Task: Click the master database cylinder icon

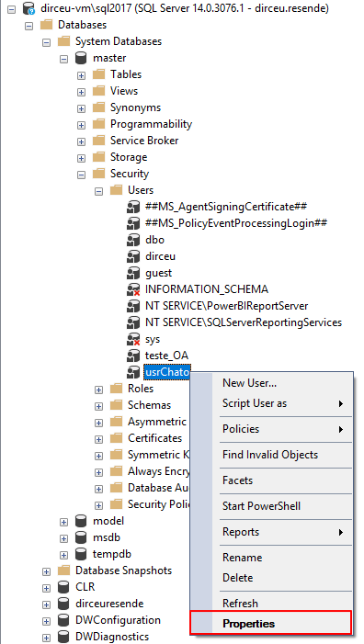Action: [x=81, y=58]
